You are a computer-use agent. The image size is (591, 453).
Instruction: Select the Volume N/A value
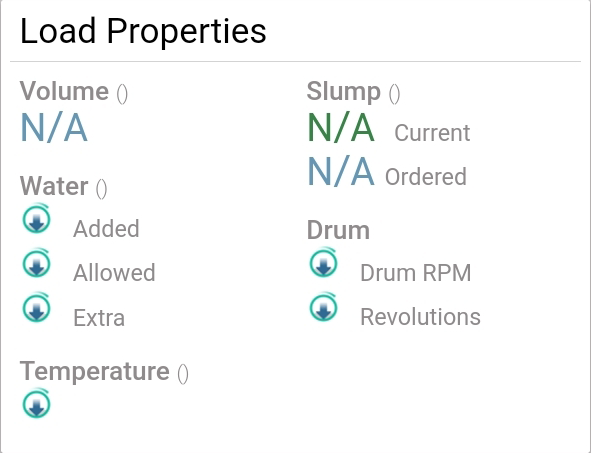[x=54, y=128]
